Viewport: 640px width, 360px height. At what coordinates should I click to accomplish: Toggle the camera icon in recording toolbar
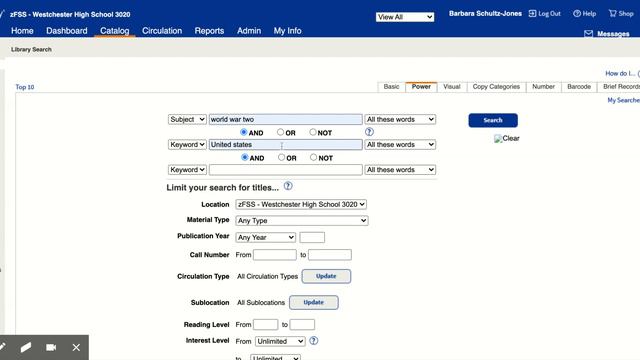[x=51, y=347]
